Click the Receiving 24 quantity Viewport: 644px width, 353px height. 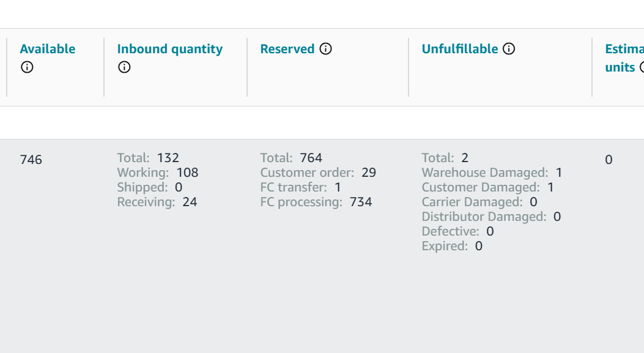point(190,202)
